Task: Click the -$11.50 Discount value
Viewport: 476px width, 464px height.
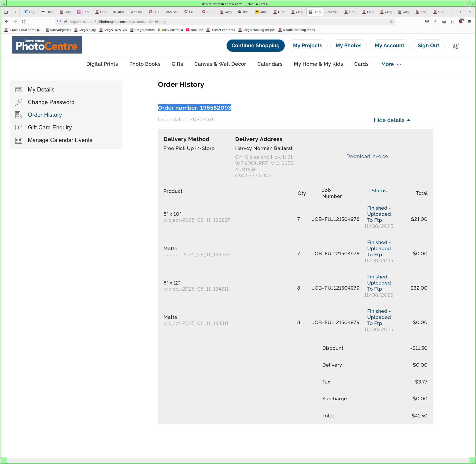Action: [x=419, y=348]
